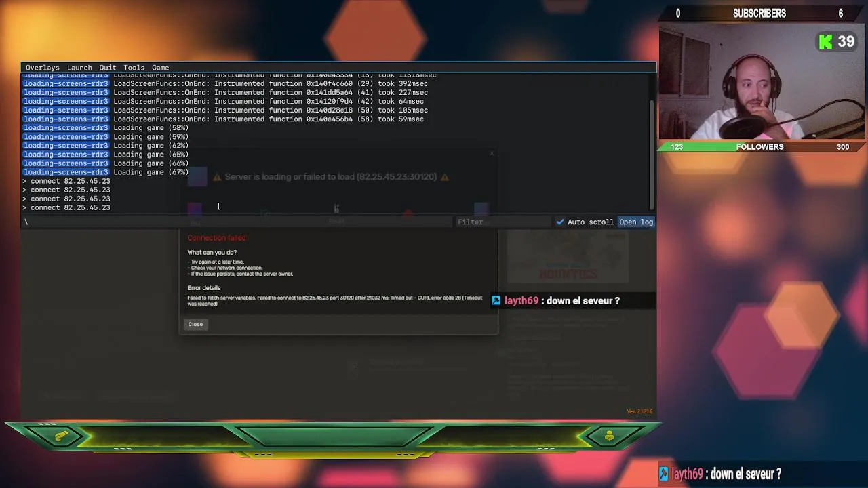This screenshot has height=488, width=868.
Task: Click the version number text 'Ver. 21216'
Action: pyautogui.click(x=640, y=411)
